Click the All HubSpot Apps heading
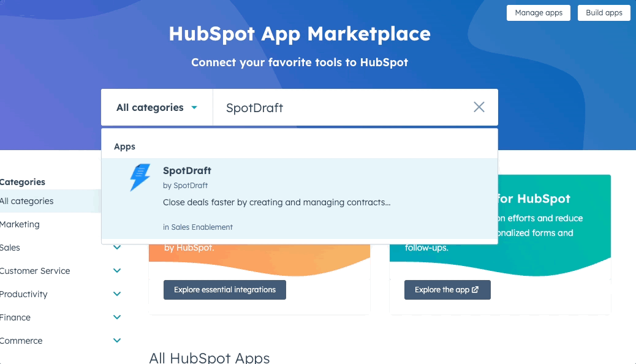This screenshot has width=636, height=364. (x=209, y=357)
